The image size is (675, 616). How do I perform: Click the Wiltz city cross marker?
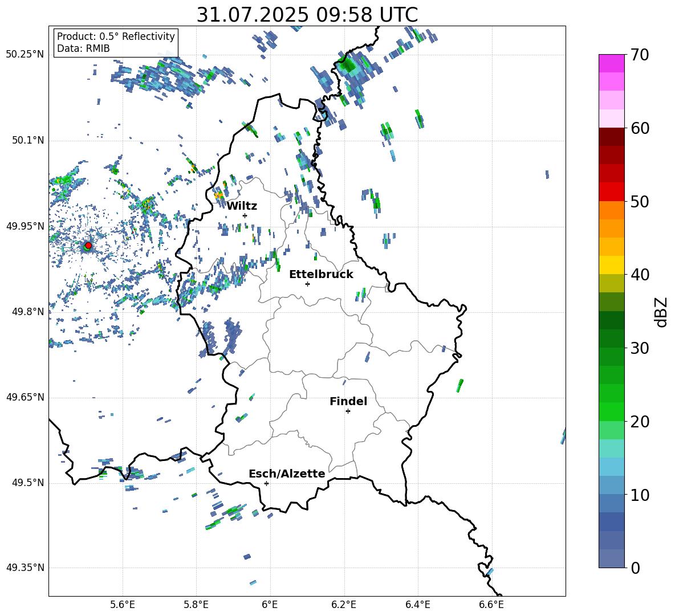(x=245, y=215)
